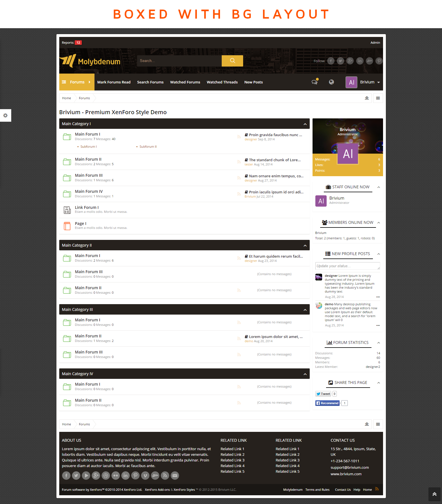Open Watched Forums
Viewport: 442px width, 504px height.
tap(185, 82)
